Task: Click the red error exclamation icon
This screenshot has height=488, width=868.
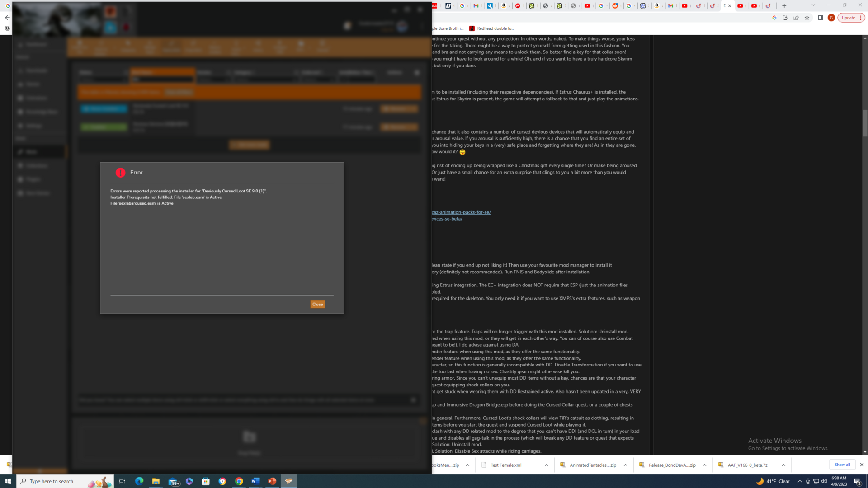Action: tap(120, 173)
